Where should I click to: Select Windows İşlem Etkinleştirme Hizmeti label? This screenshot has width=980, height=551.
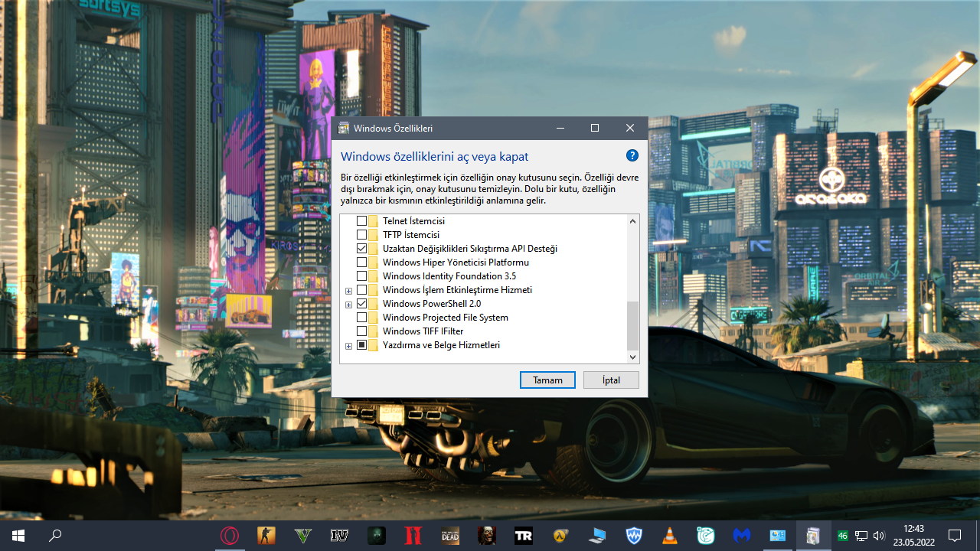click(457, 290)
